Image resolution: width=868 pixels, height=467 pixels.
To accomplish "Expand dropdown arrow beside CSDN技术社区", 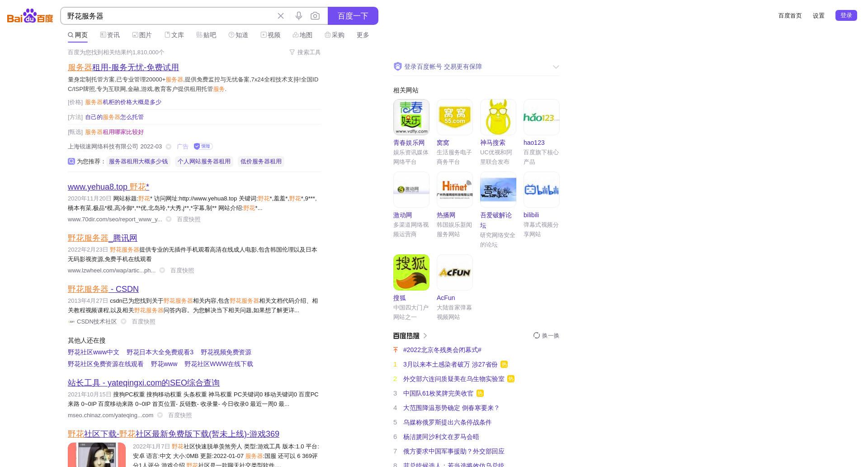I will point(123,322).
